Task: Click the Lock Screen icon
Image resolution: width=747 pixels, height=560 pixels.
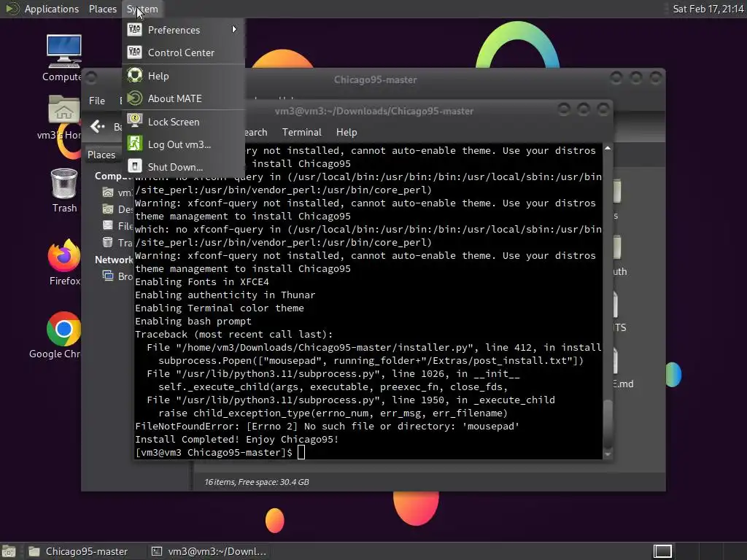Action: pyautogui.click(x=135, y=121)
